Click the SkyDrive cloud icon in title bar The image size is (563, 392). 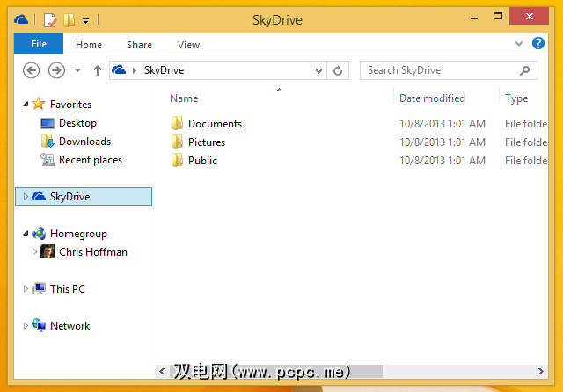tap(21, 19)
